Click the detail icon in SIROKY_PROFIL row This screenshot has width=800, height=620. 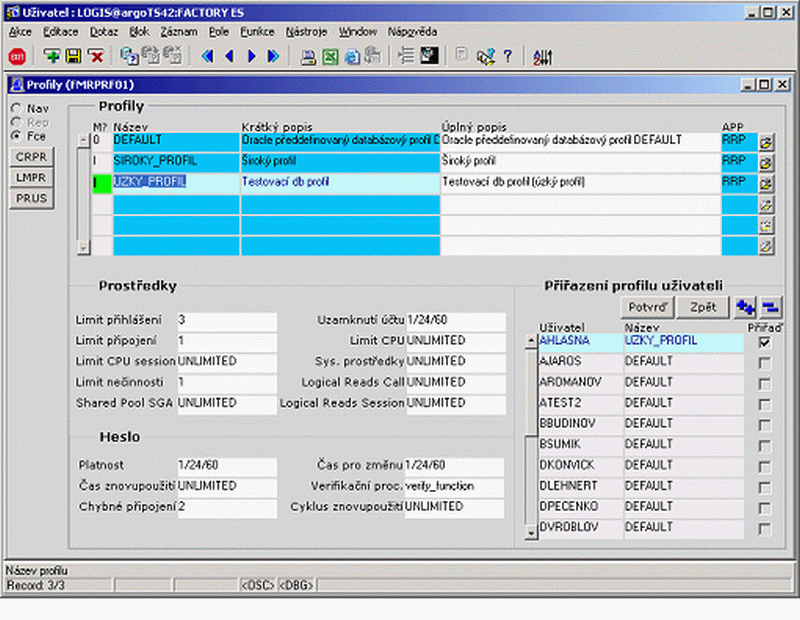(x=766, y=164)
